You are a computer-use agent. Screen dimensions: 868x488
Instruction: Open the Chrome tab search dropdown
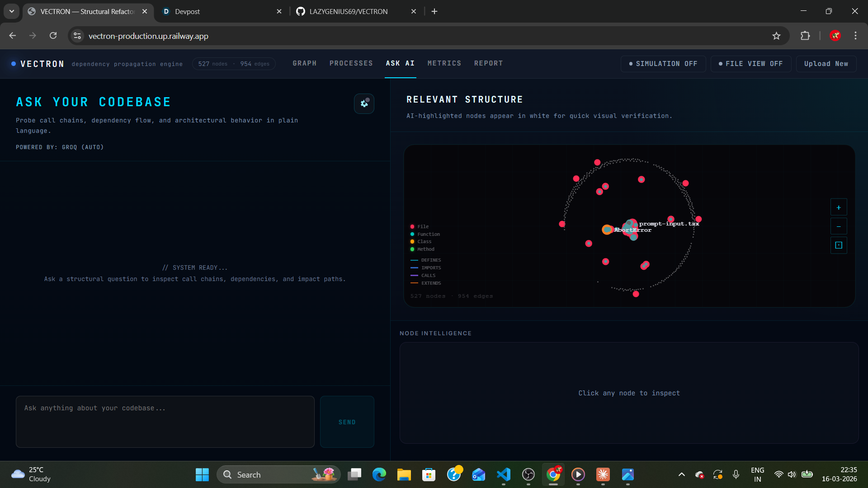point(11,11)
